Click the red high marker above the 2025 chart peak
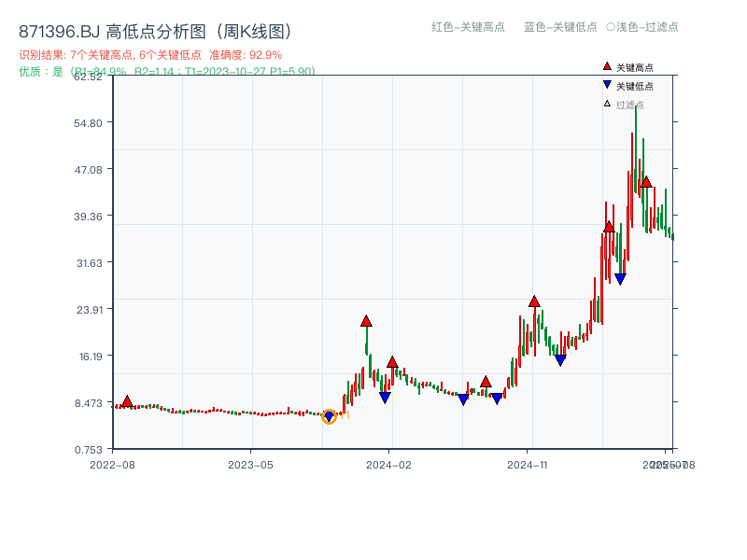Screen dimensions: 747x560 (644, 184)
